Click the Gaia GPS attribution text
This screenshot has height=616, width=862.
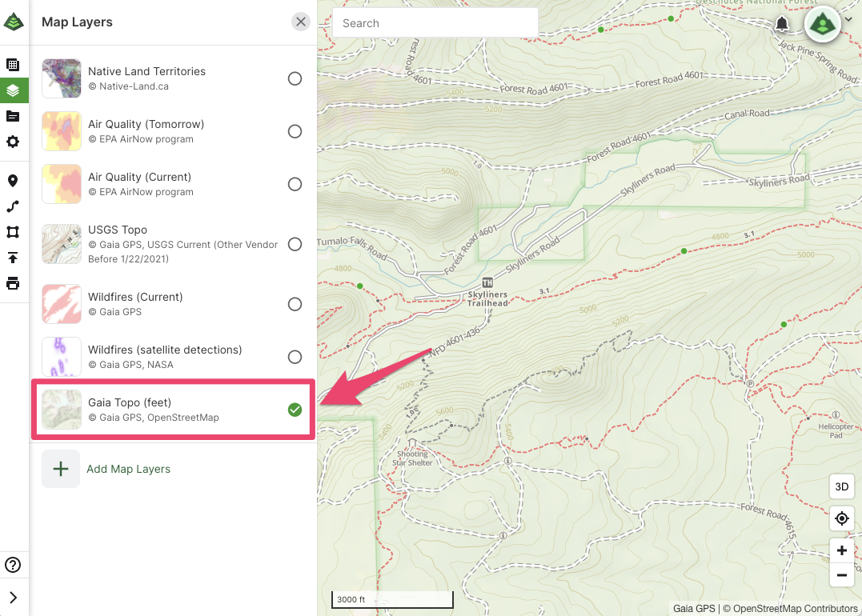click(694, 608)
